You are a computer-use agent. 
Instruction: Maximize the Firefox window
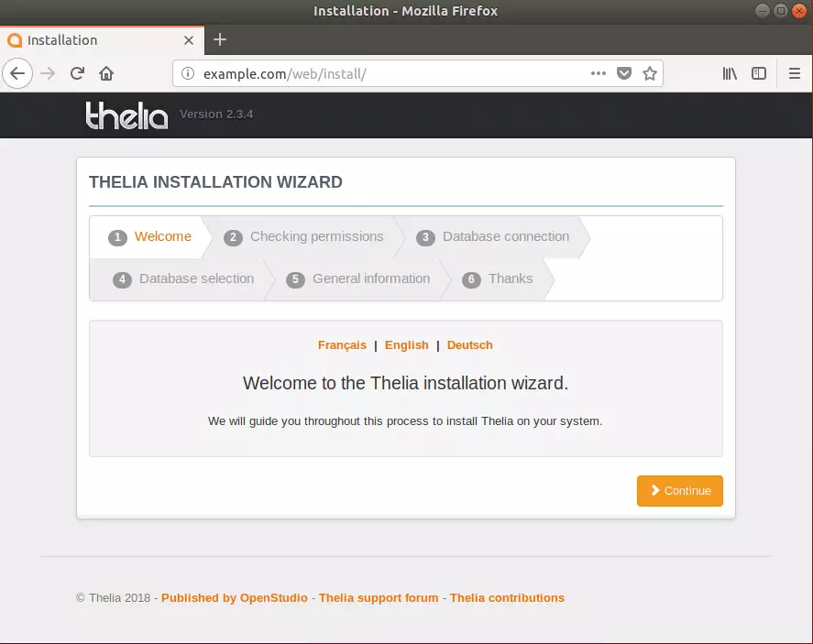click(x=780, y=10)
